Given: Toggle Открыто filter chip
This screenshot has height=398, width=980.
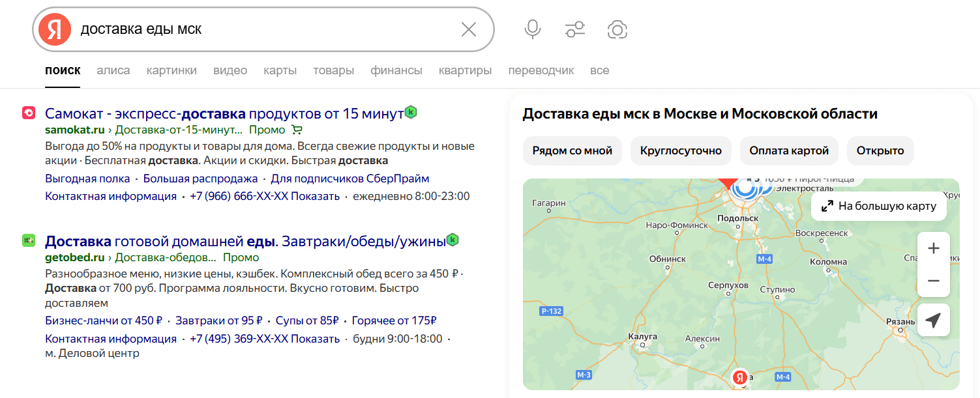Looking at the screenshot, I should (880, 150).
